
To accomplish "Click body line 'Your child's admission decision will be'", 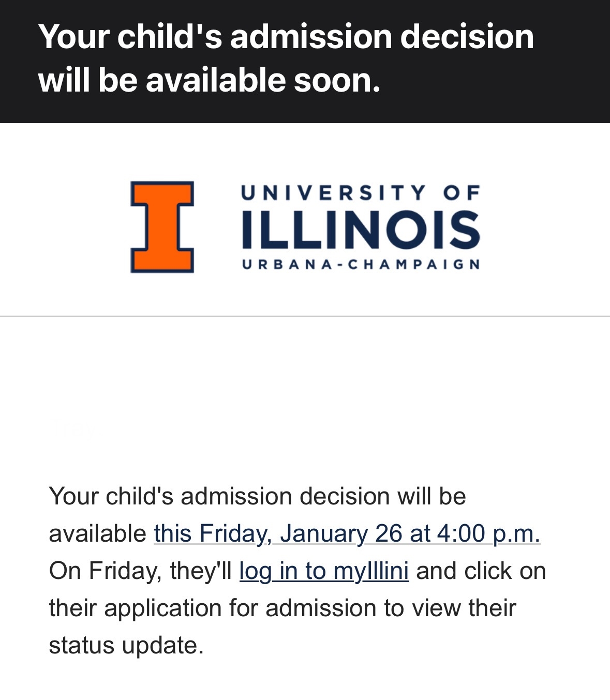I will pyautogui.click(x=257, y=496).
